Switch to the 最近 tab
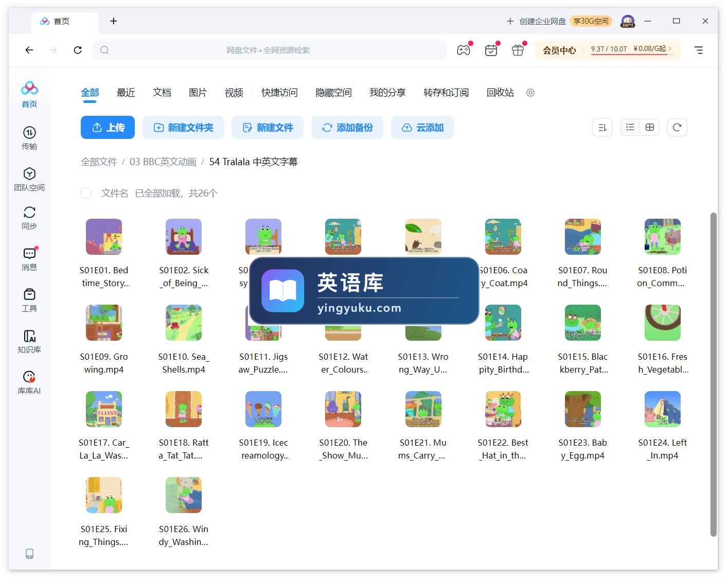The width and height of the screenshot is (728, 581). pos(126,93)
